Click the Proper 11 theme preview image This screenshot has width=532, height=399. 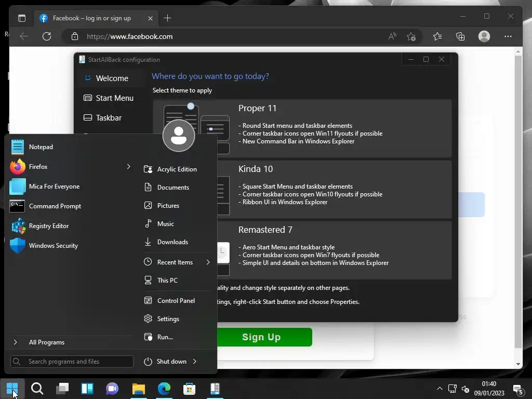pyautogui.click(x=196, y=128)
